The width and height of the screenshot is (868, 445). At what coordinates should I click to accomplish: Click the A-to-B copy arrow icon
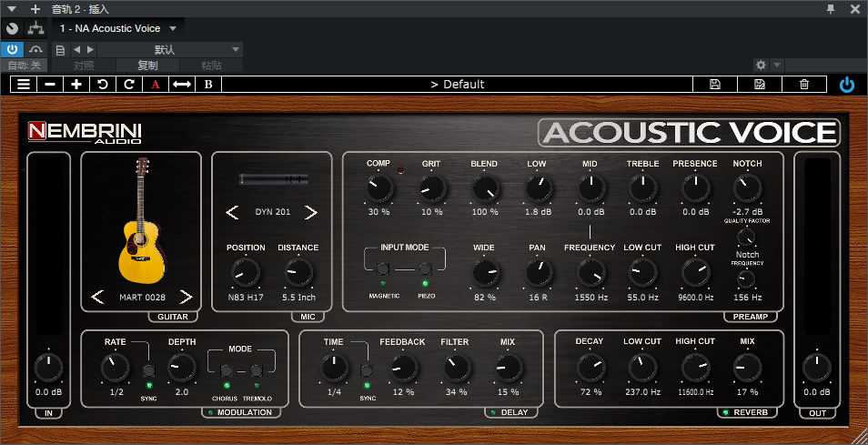click(182, 84)
